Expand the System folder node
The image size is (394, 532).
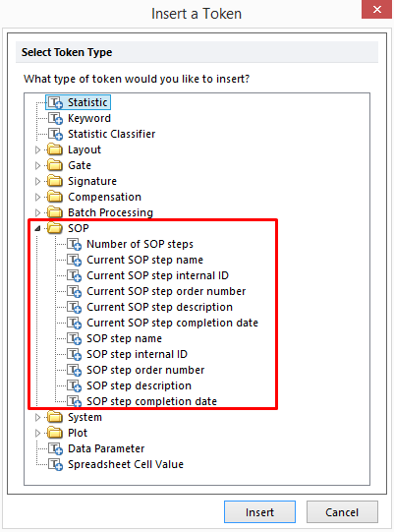pyautogui.click(x=37, y=417)
